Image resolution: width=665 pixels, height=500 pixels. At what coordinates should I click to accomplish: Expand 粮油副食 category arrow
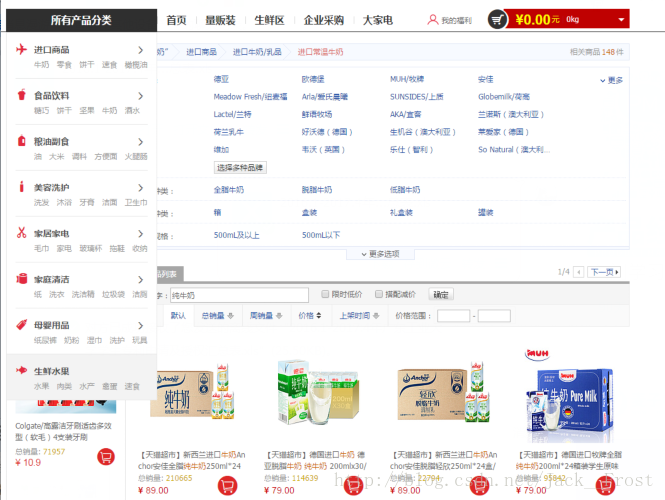click(140, 142)
